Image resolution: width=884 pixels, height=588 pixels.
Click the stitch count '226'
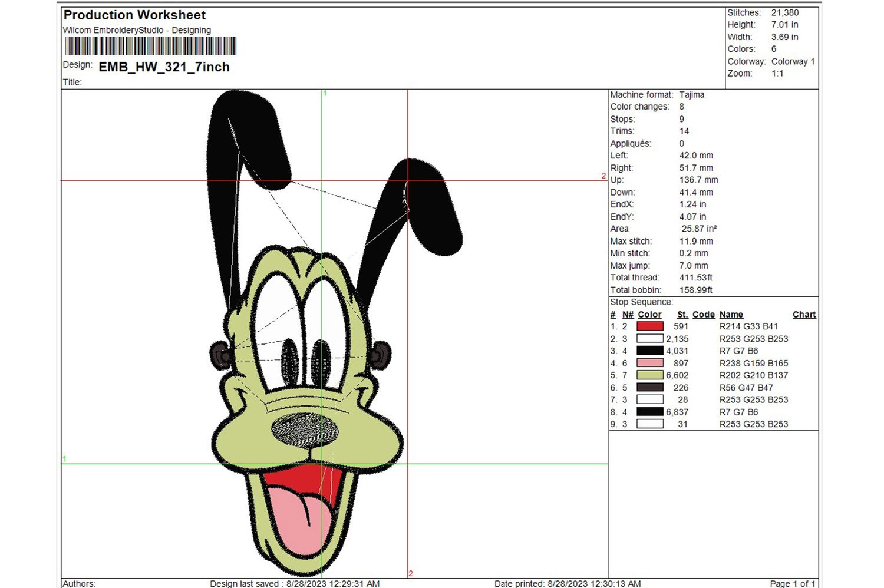coord(681,388)
